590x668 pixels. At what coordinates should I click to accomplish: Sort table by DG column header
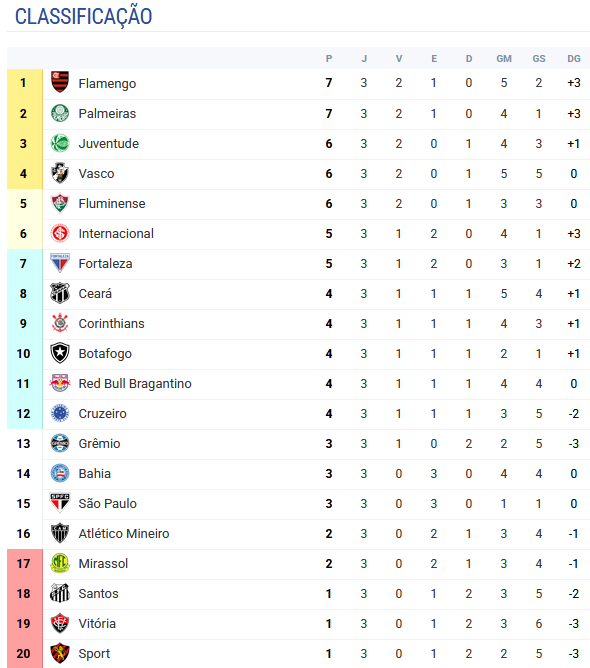(x=573, y=59)
